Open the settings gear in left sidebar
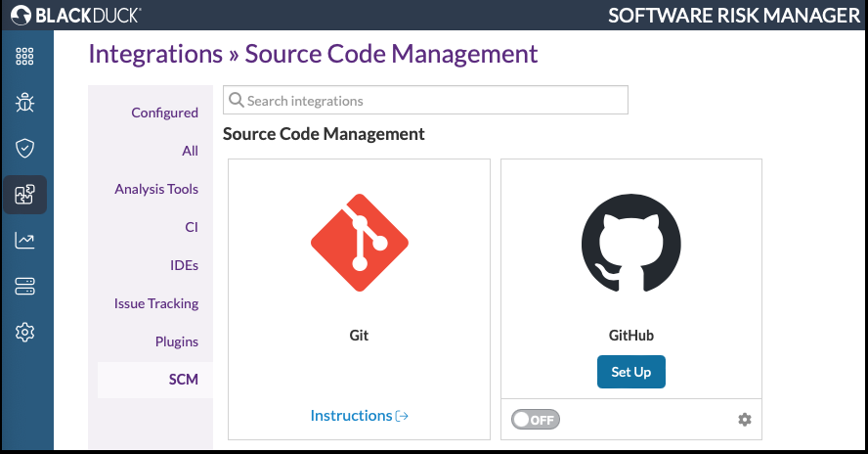Image resolution: width=868 pixels, height=454 pixels. pyautogui.click(x=24, y=333)
